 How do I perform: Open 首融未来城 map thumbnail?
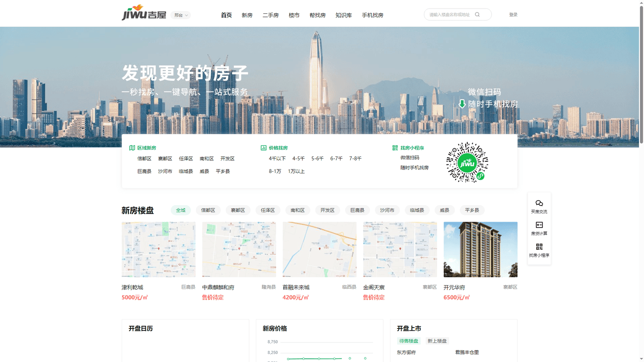[319, 249]
